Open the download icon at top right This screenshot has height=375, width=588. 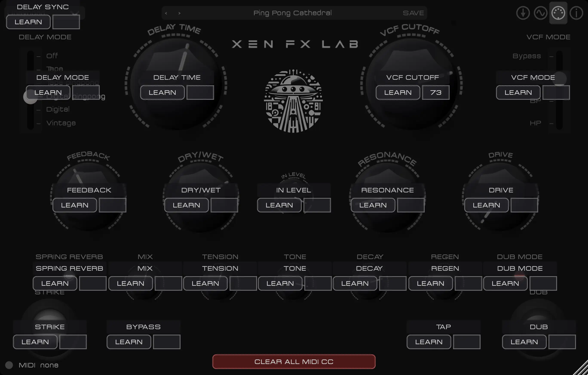coord(523,13)
